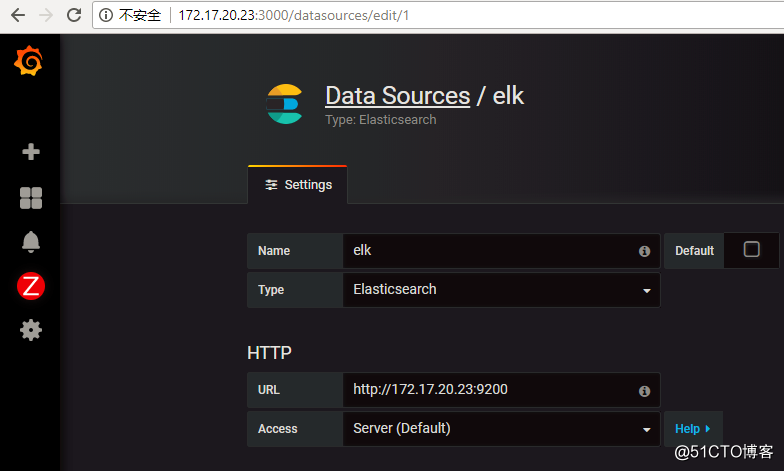
Task: Click the Default label
Action: (x=694, y=251)
